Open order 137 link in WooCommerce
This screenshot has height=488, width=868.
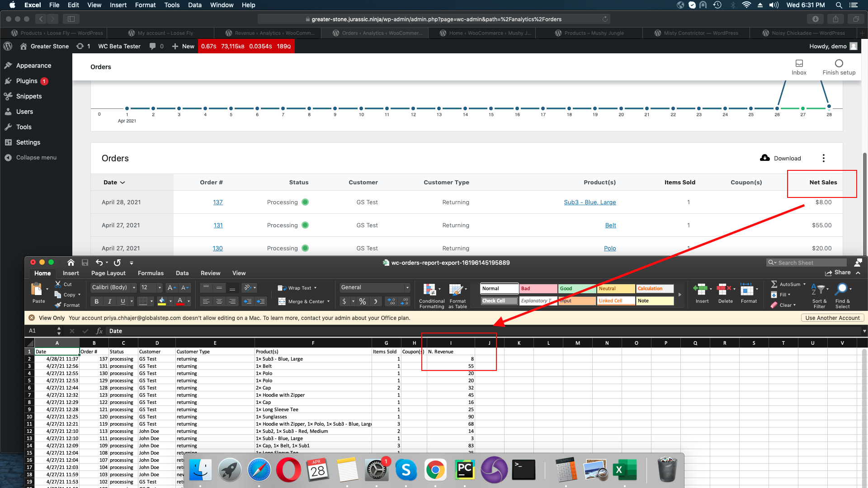217,202
